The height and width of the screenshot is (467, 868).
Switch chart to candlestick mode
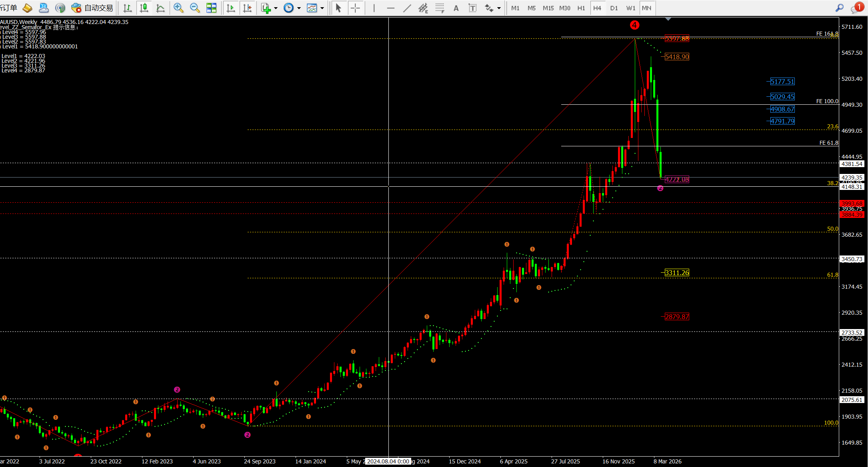[144, 8]
